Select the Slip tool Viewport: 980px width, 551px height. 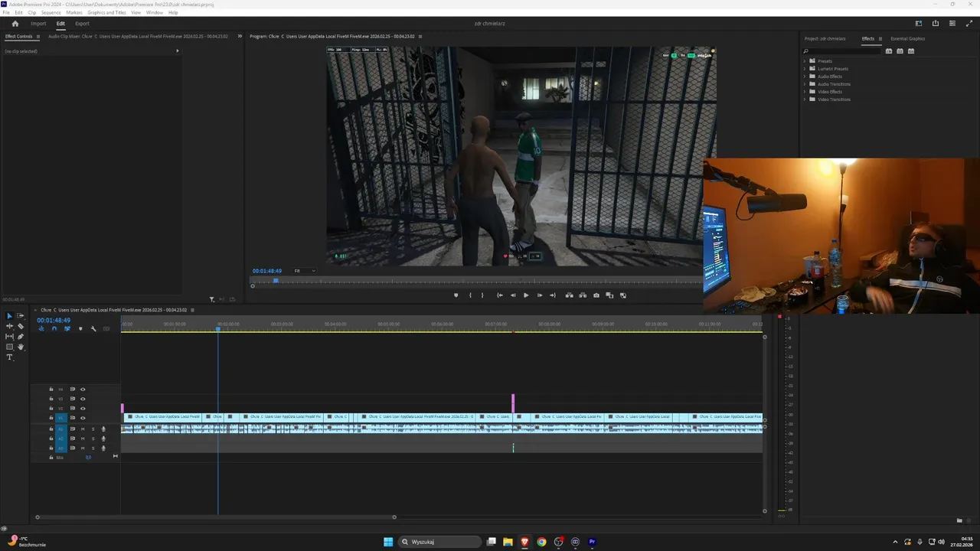click(x=10, y=337)
